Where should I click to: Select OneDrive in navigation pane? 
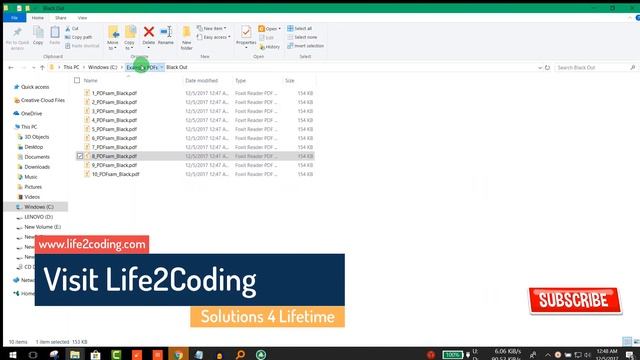coord(31,113)
